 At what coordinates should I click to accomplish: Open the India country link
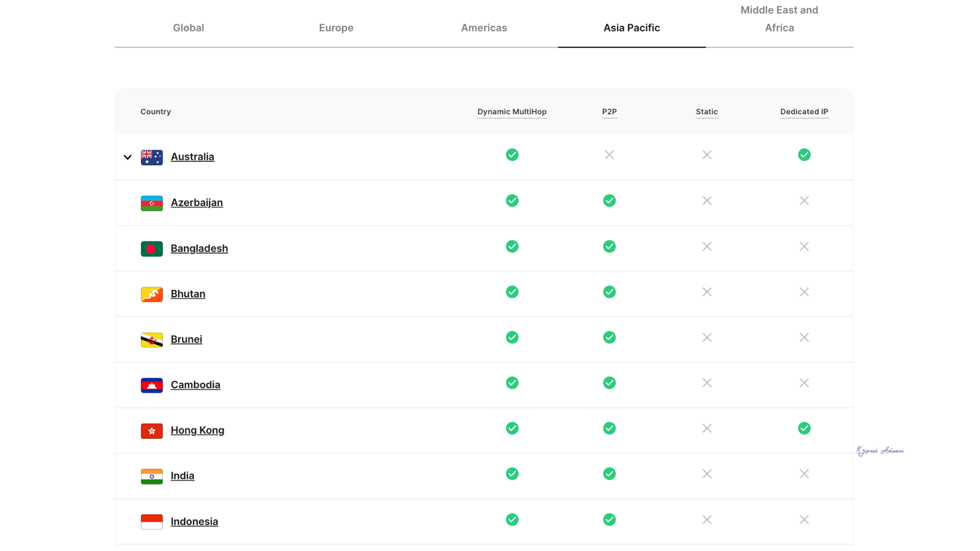pyautogui.click(x=182, y=476)
